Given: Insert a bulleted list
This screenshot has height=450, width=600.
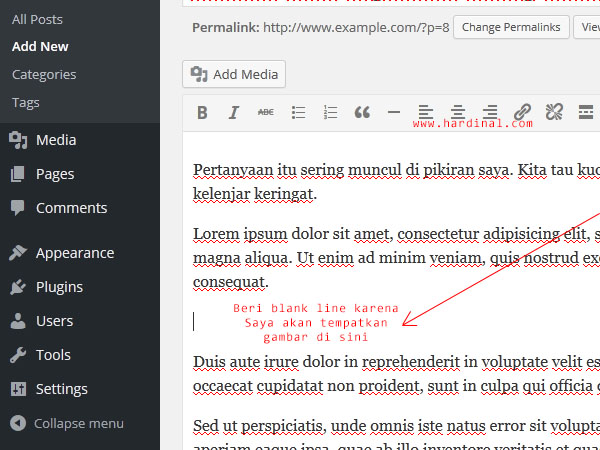Looking at the screenshot, I should click(298, 112).
